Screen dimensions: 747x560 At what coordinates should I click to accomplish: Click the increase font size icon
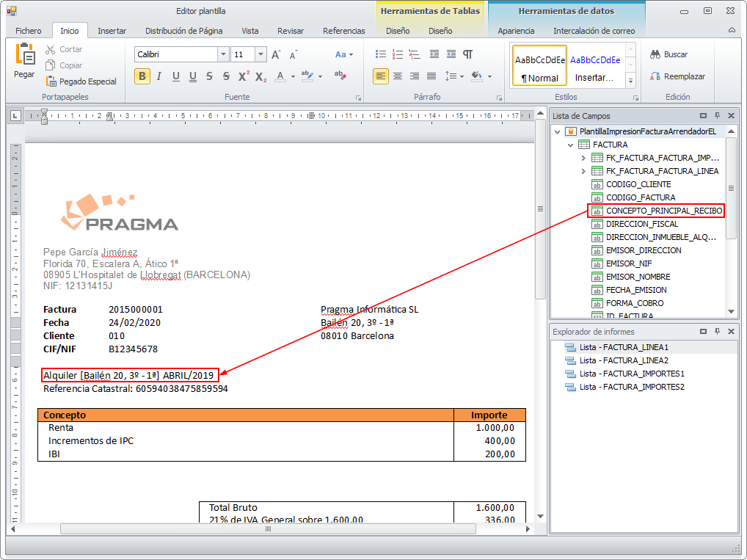click(276, 54)
